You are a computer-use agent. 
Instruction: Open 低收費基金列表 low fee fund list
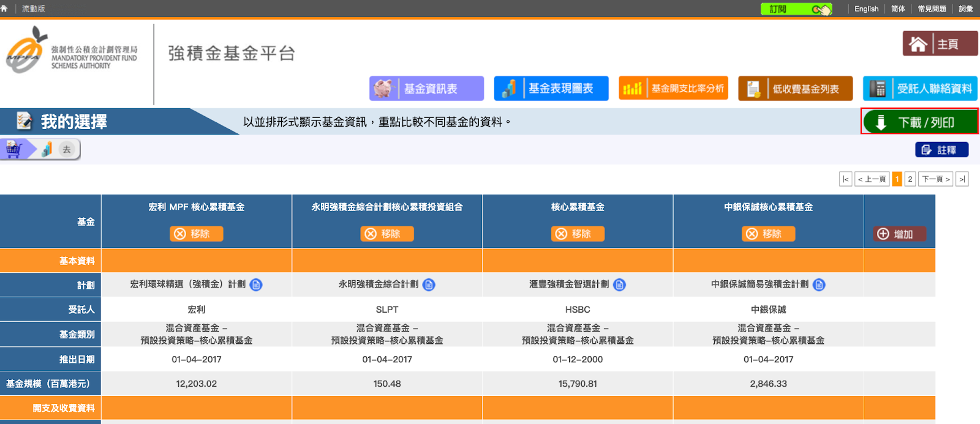[x=796, y=89]
